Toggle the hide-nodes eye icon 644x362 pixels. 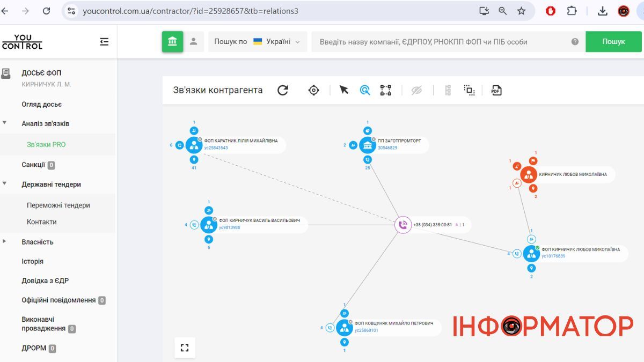[x=416, y=90]
